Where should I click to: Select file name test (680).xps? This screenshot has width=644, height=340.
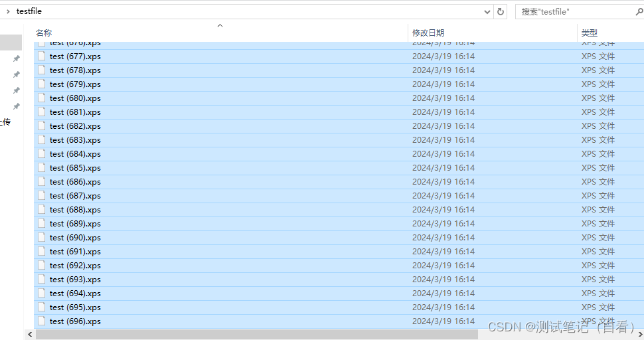(x=75, y=98)
